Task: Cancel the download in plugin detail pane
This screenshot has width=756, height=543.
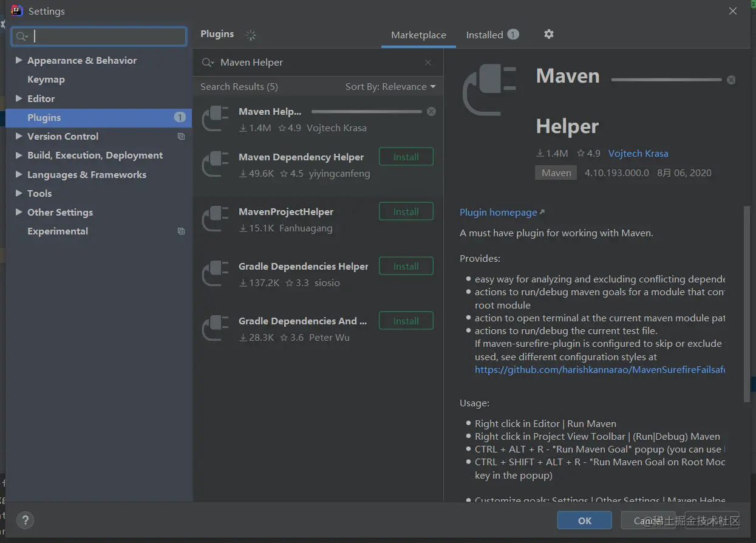Action: (731, 80)
